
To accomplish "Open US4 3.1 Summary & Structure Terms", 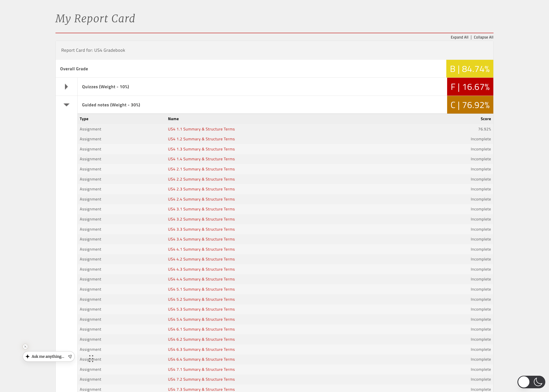I will pyautogui.click(x=201, y=209).
